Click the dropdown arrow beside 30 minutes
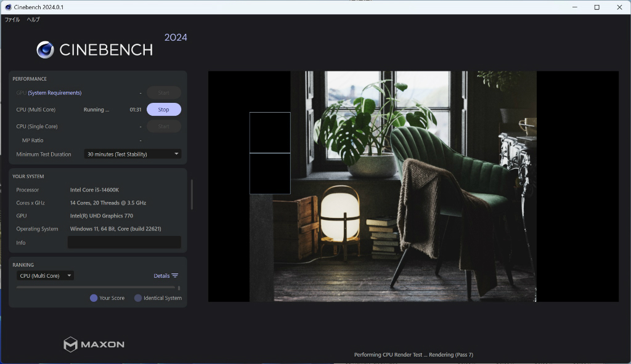Screen dimensions: 631x364 [176, 154]
